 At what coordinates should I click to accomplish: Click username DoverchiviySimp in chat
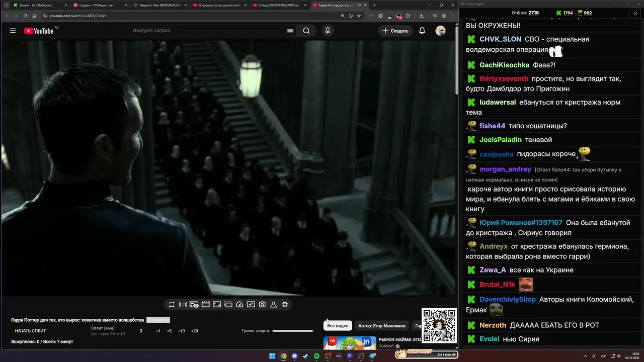click(x=508, y=299)
